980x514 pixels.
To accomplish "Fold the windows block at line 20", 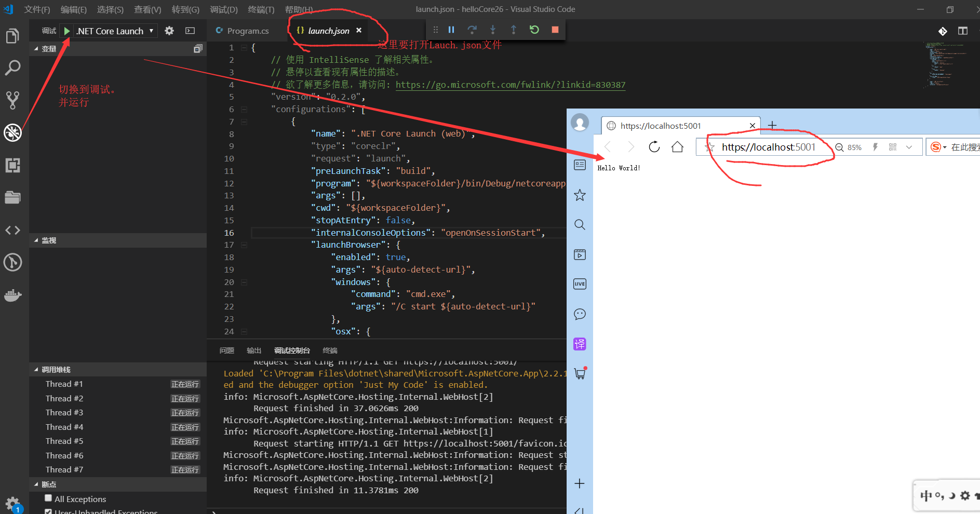I will pos(244,282).
